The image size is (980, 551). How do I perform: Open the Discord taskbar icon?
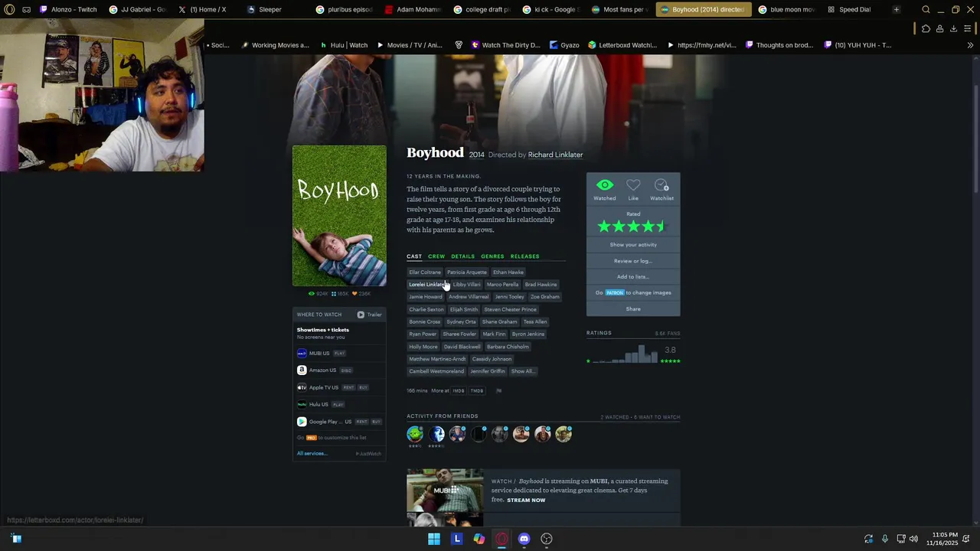click(524, 539)
